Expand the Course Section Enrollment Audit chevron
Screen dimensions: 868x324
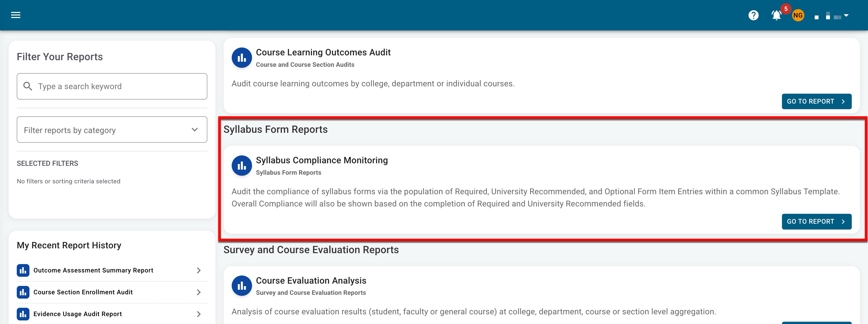[199, 292]
